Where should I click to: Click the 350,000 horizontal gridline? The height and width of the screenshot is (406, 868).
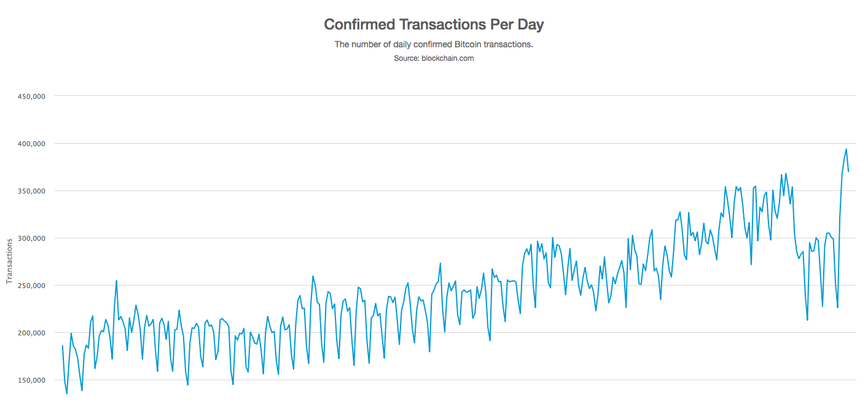[x=430, y=190]
